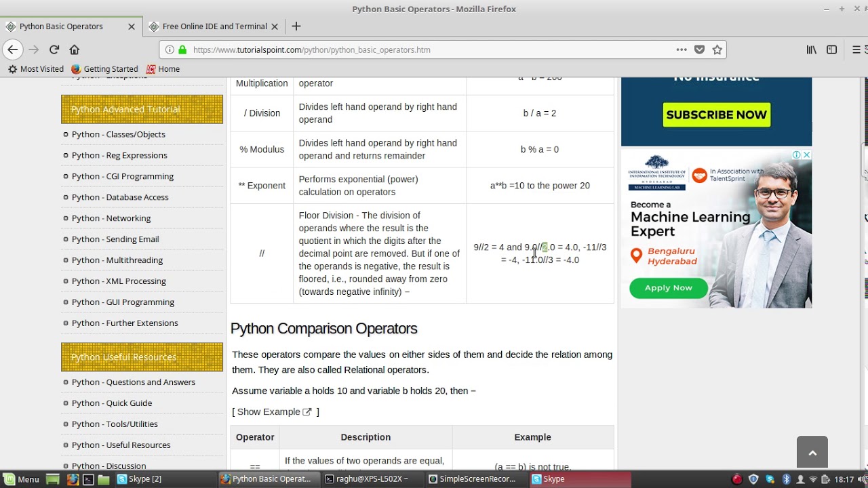Toggle the sidebar view icon
Image resolution: width=868 pixels, height=488 pixels.
click(832, 49)
